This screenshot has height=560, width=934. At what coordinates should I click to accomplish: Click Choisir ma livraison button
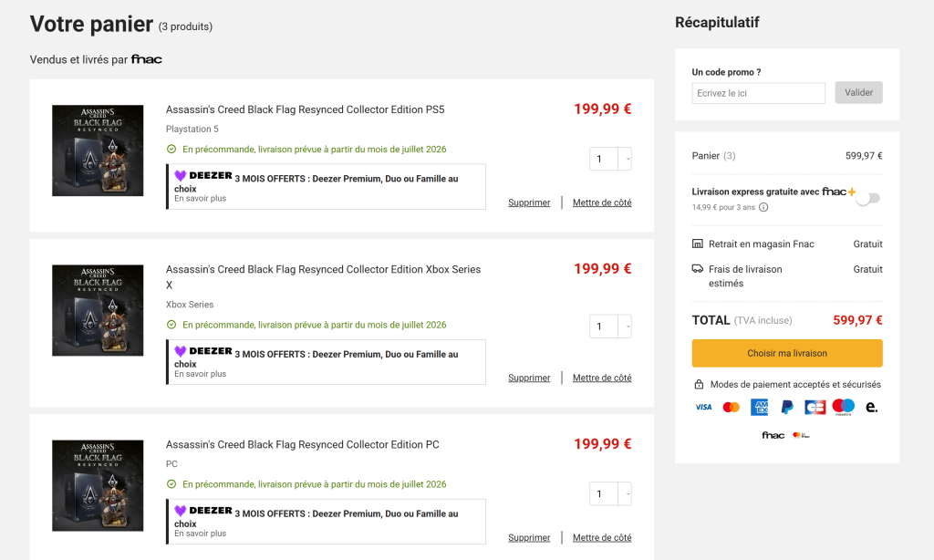[787, 353]
